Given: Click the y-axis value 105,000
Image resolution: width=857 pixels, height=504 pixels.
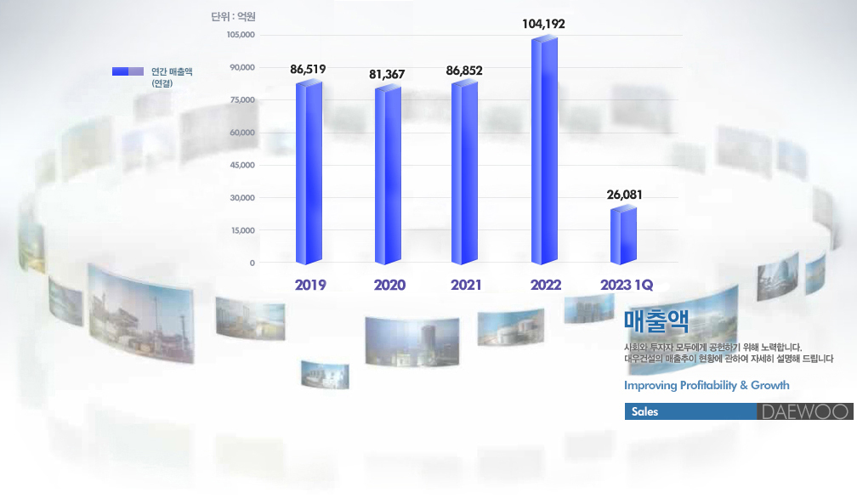Looking at the screenshot, I should coord(241,35).
